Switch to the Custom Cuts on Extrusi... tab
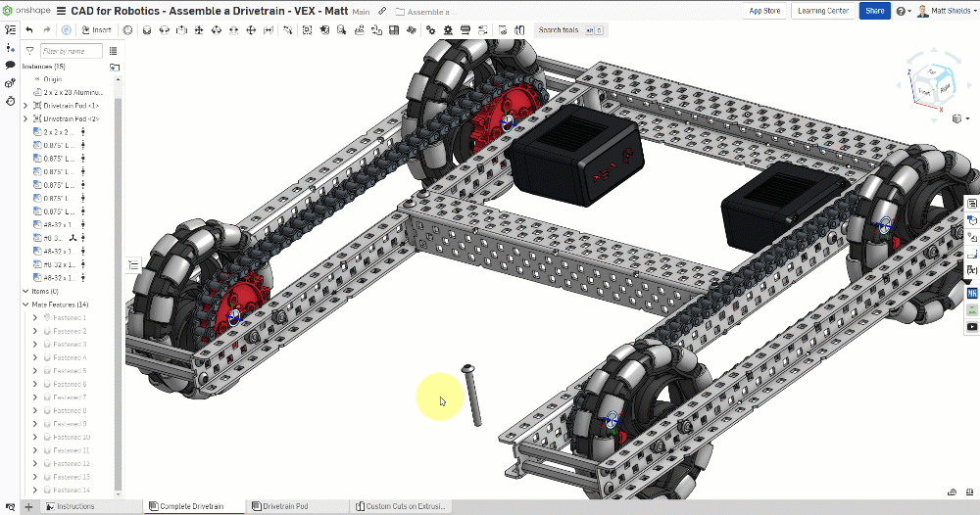 (x=400, y=506)
